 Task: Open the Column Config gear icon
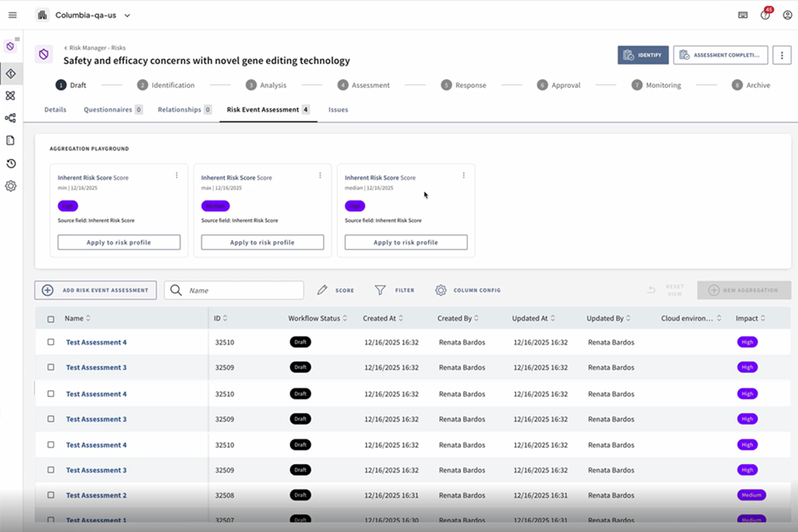pyautogui.click(x=440, y=290)
